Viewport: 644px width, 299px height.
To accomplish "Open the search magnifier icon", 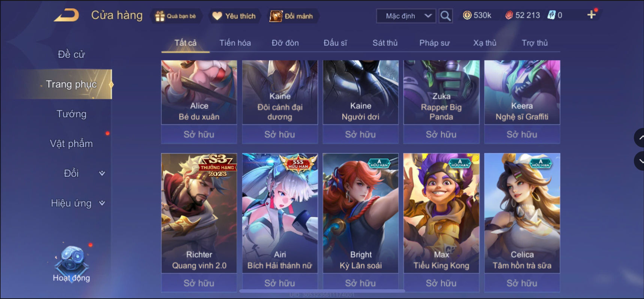I will (x=445, y=16).
